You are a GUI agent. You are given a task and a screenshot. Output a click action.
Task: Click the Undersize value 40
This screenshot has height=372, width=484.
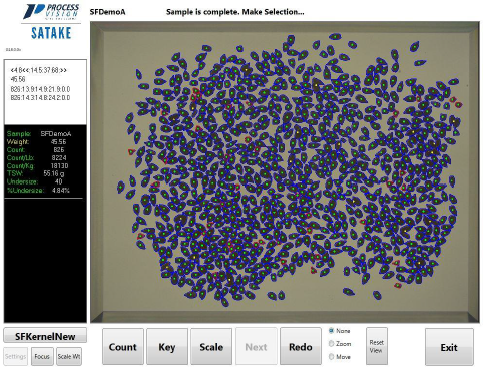[x=59, y=182]
